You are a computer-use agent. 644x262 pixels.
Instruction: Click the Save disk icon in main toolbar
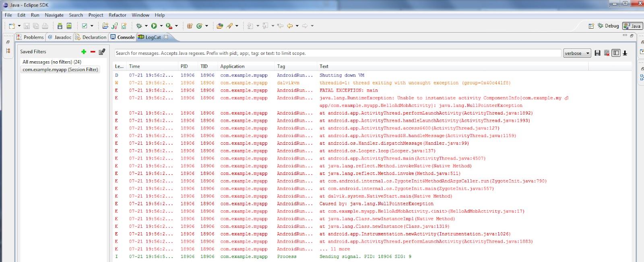[27, 26]
